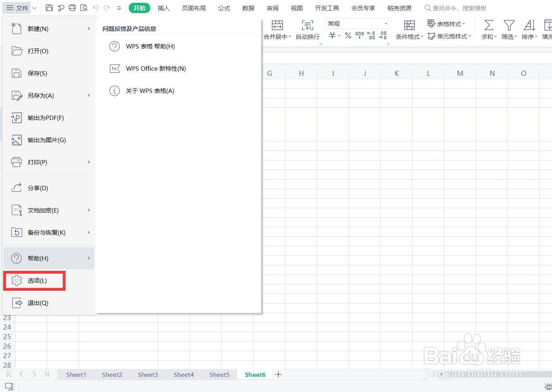
Task: Open the 开发工具 ribbon tab
Action: point(327,8)
